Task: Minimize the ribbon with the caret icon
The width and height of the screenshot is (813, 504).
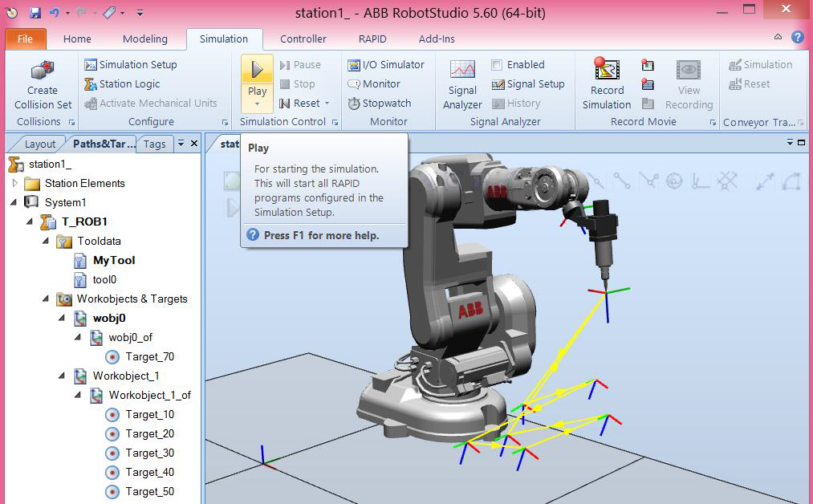Action: [778, 37]
